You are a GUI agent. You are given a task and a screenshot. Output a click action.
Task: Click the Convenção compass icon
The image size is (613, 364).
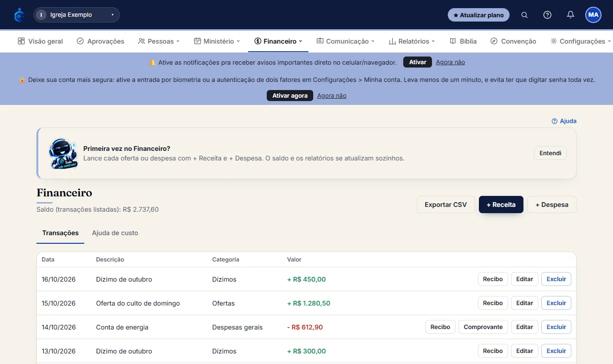pyautogui.click(x=494, y=41)
